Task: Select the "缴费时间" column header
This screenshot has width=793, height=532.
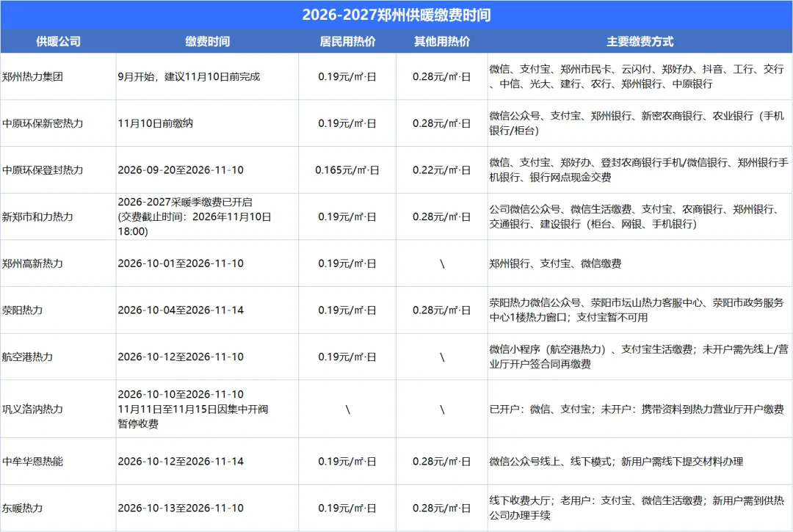Action: 207,41
